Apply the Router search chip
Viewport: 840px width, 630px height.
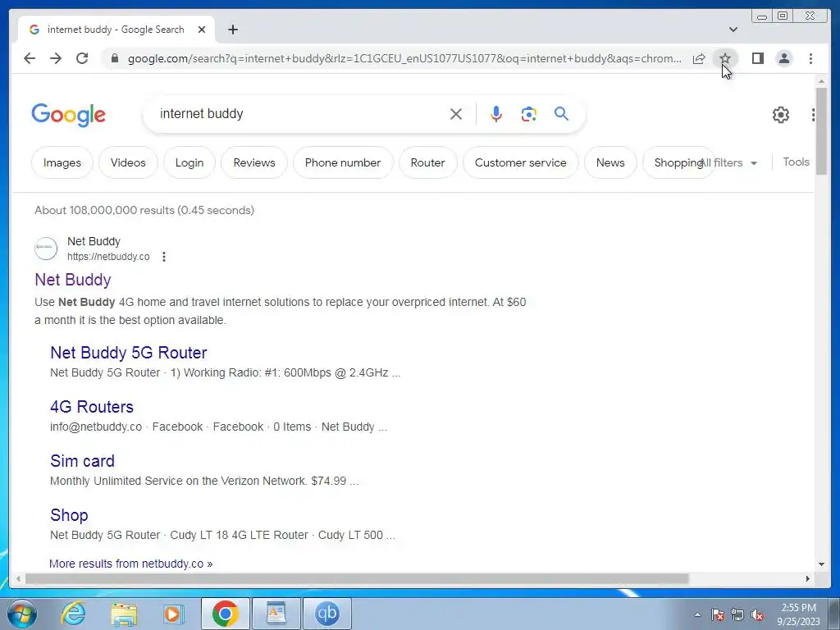(427, 162)
